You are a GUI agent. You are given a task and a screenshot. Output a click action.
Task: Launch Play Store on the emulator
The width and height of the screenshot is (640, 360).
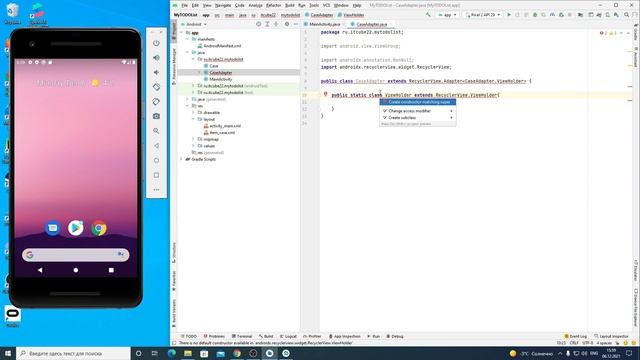[76, 228]
